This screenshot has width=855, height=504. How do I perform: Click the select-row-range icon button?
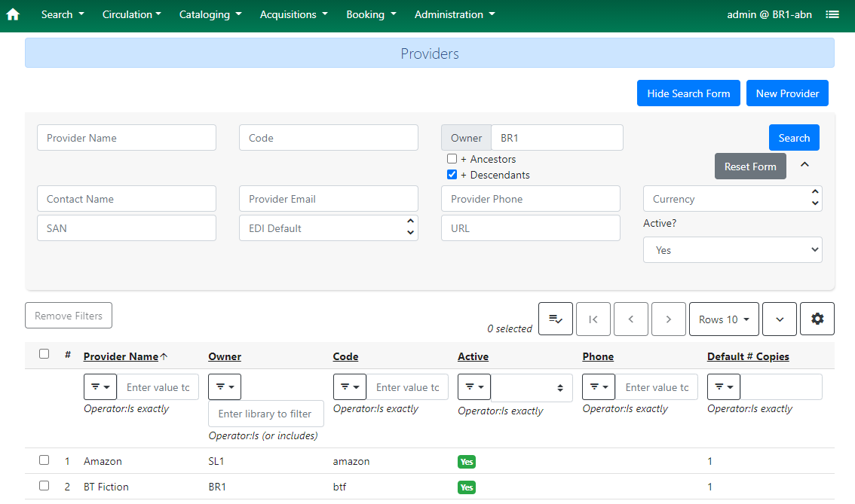click(x=555, y=319)
